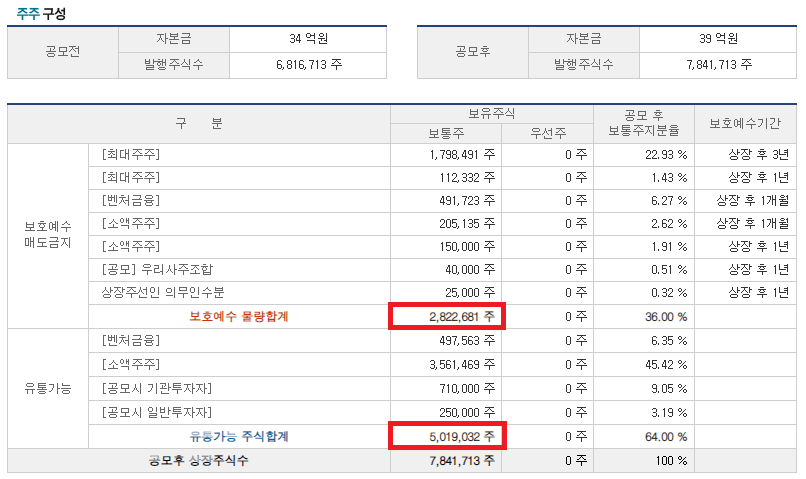Image resolution: width=806 pixels, height=479 pixels.
Task: Click the 보호예수 물량합계 label
Action: (239, 317)
